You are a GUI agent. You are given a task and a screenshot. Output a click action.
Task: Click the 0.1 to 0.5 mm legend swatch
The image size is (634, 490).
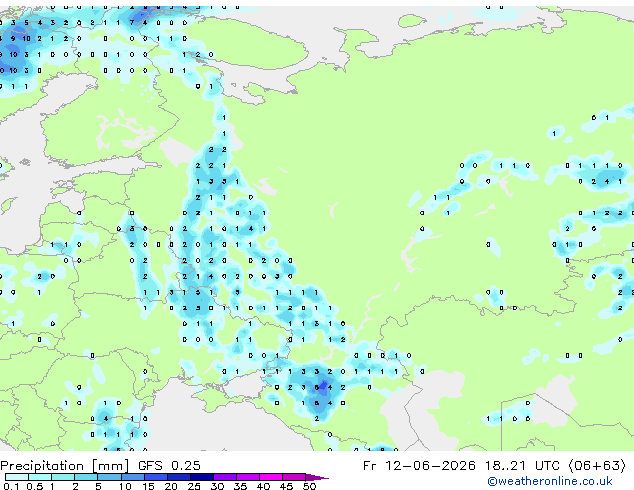tap(17, 477)
